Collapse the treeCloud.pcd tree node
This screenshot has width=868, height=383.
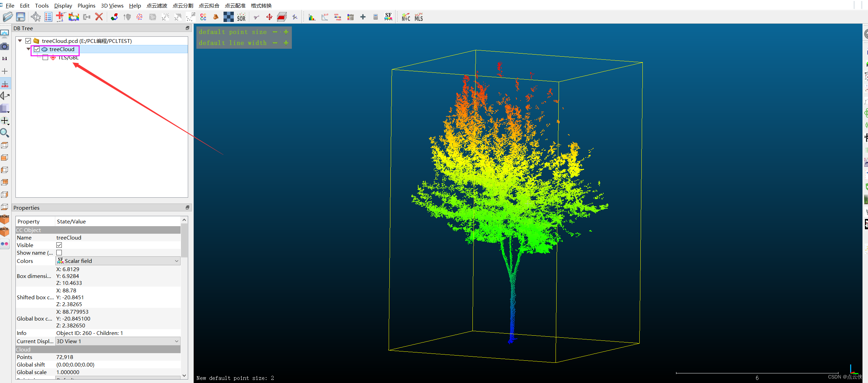[20, 41]
